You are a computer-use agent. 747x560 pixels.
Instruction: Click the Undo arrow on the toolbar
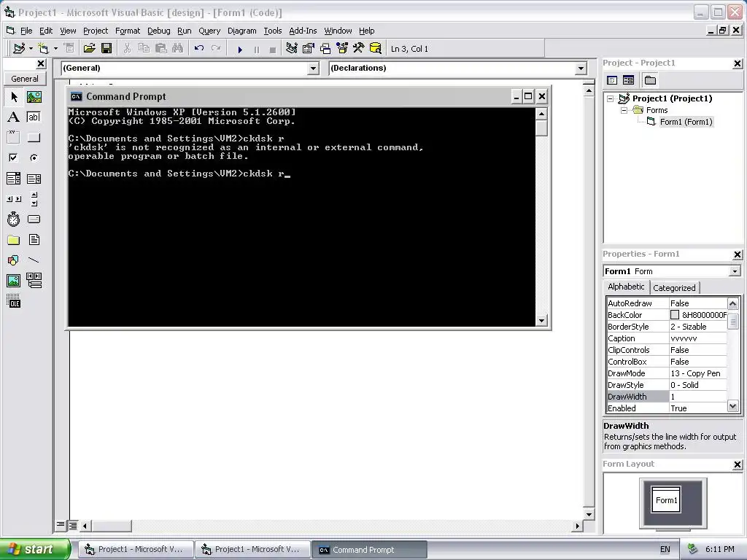coord(199,49)
